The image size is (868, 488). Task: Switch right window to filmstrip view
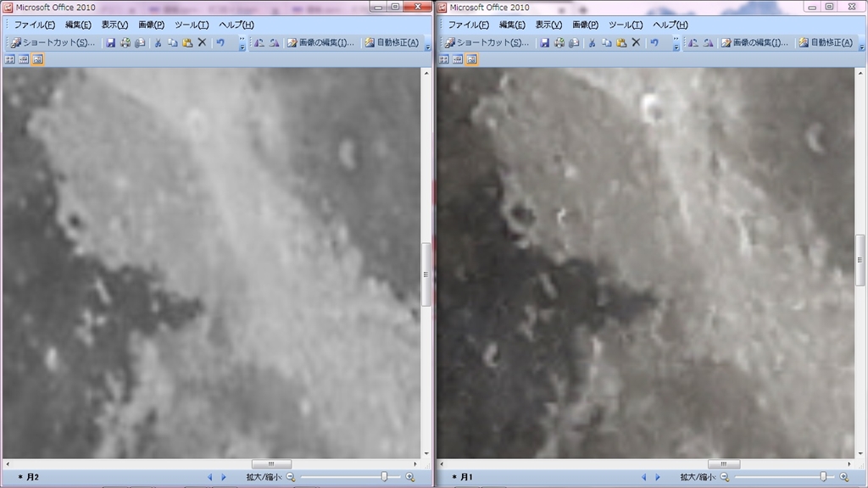coord(458,59)
